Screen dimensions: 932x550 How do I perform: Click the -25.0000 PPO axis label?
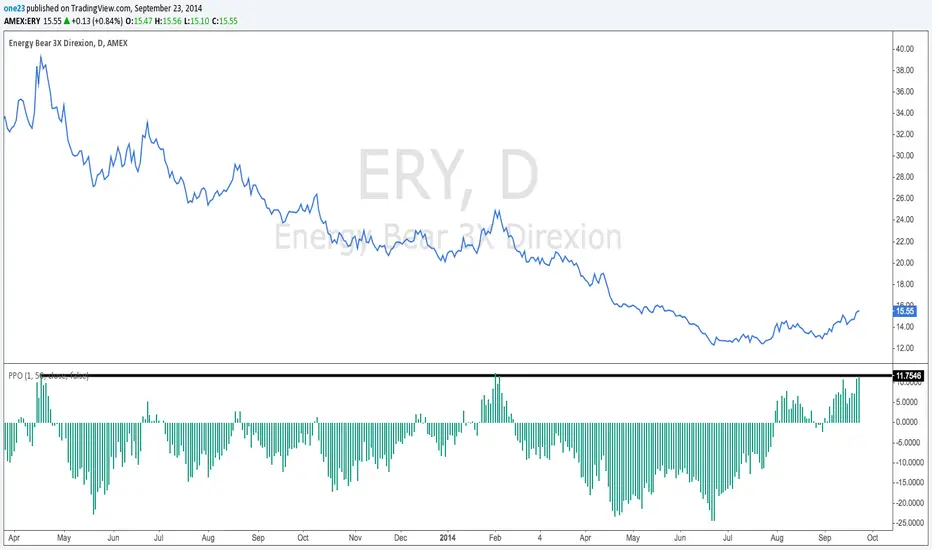[x=908, y=523]
